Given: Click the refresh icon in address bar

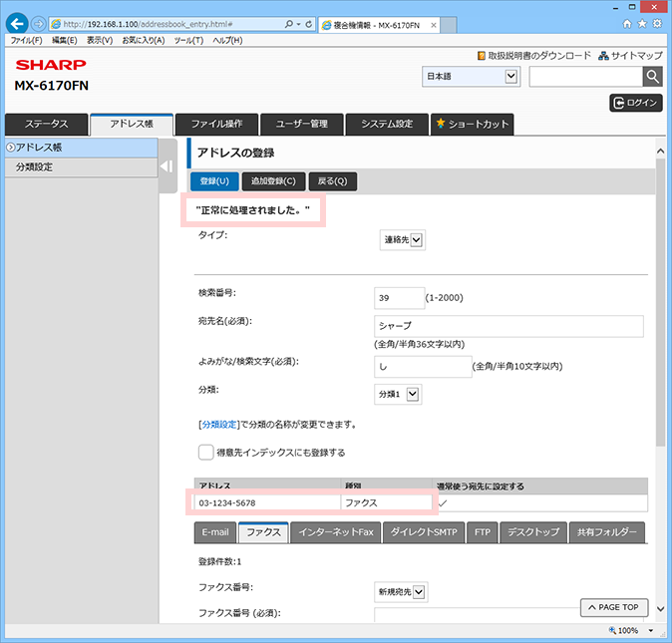Looking at the screenshot, I should (308, 24).
